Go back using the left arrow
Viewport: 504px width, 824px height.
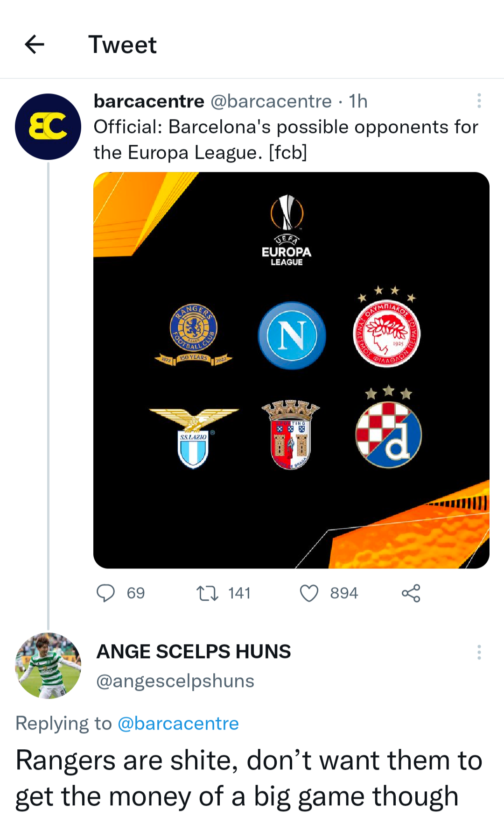(35, 45)
